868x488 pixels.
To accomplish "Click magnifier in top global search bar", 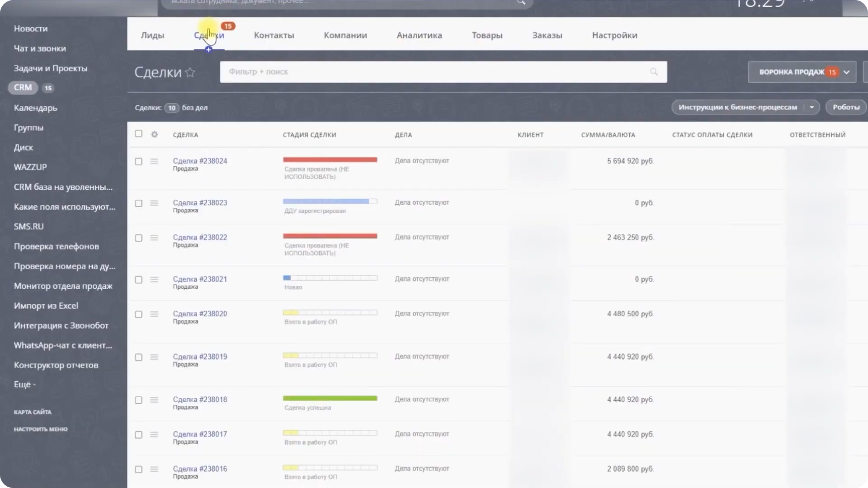I will (521, 2).
